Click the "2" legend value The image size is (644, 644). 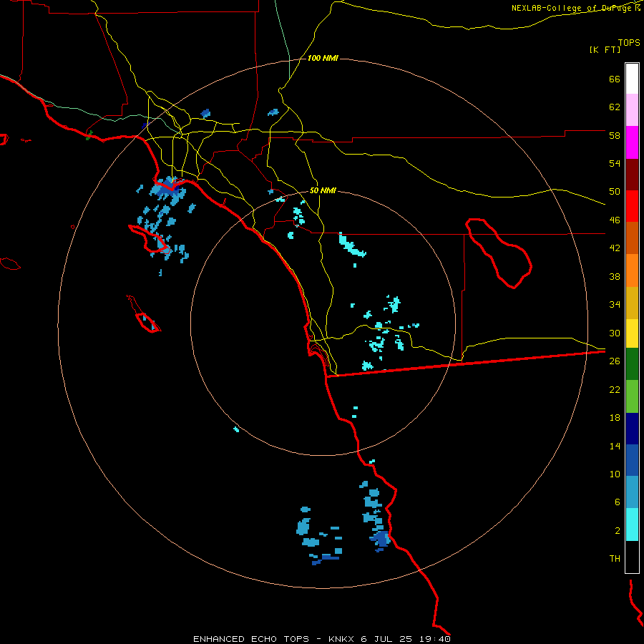(618, 531)
